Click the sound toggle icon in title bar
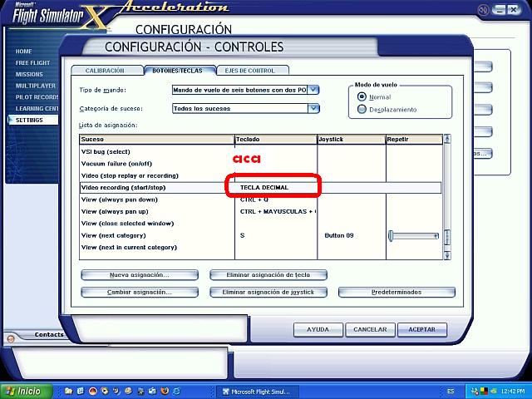The image size is (532, 399). click(483, 10)
